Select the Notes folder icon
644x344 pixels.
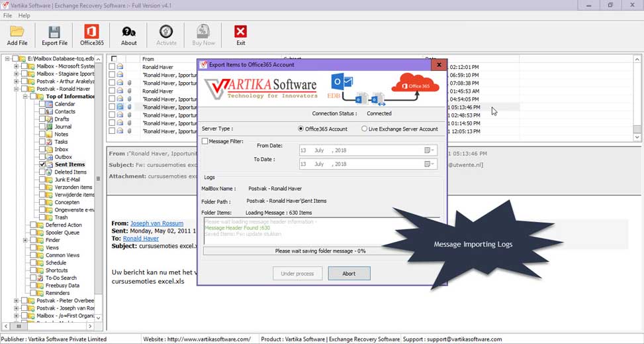pos(49,134)
